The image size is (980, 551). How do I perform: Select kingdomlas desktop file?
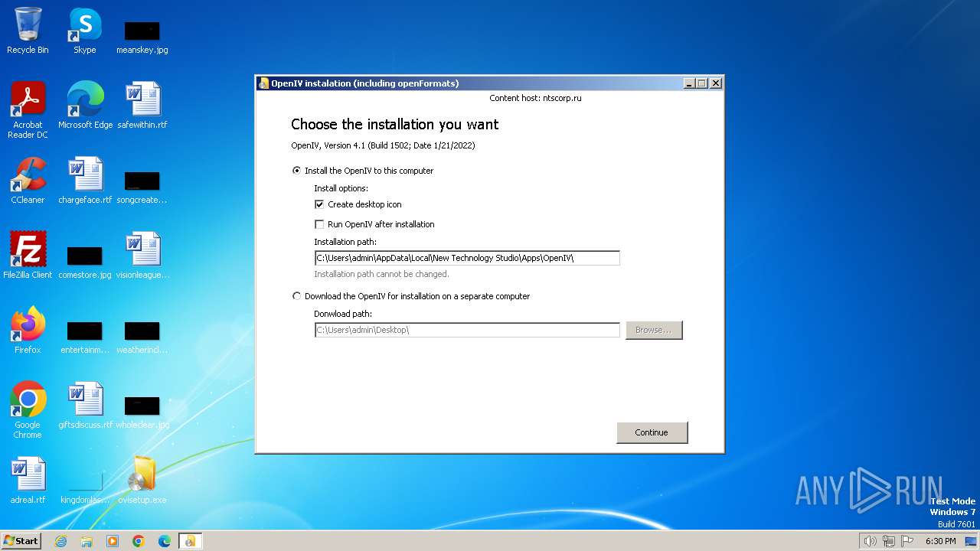pos(85,486)
